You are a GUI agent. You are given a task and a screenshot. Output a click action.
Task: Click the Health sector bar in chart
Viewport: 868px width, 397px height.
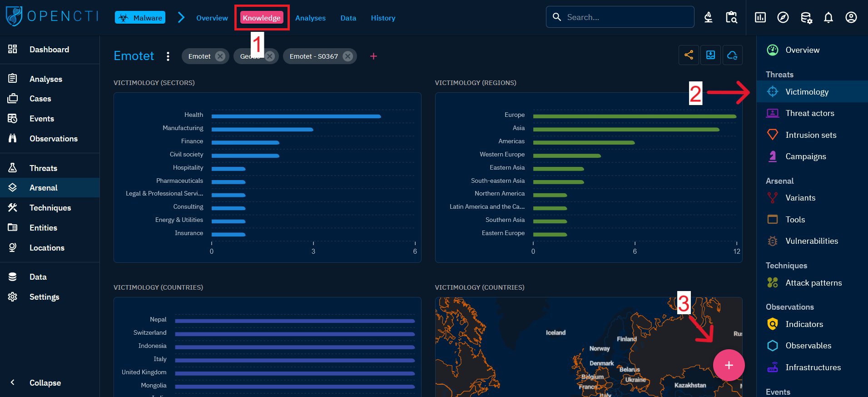coord(296,116)
